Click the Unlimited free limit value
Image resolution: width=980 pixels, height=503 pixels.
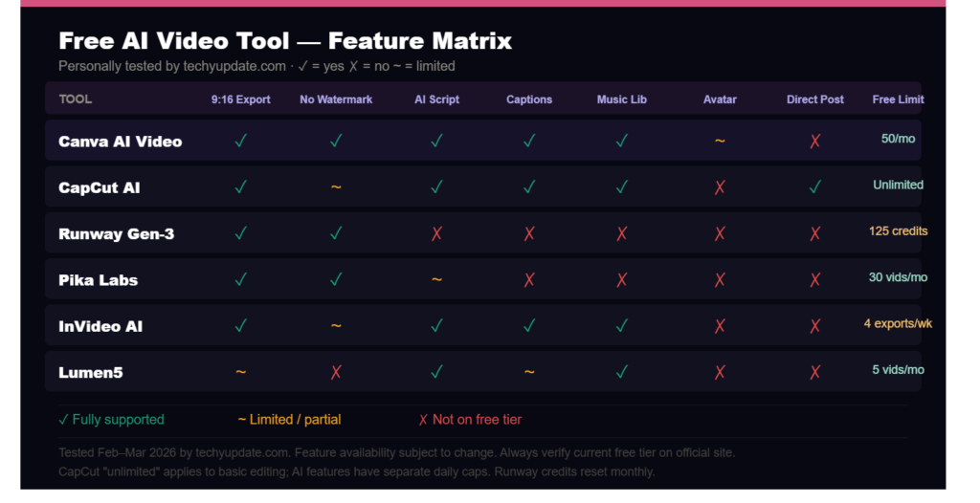898,185
